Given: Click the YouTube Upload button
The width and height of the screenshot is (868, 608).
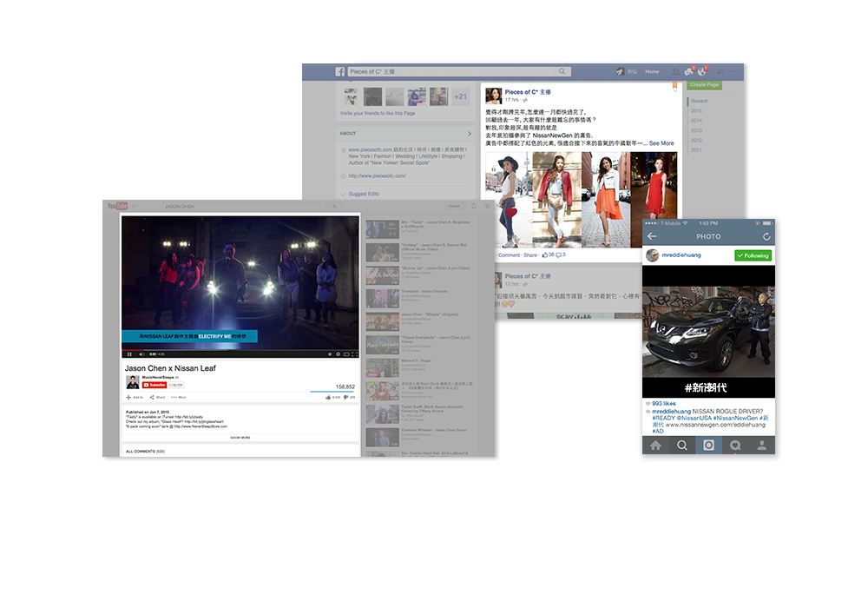Looking at the screenshot, I should (x=455, y=206).
